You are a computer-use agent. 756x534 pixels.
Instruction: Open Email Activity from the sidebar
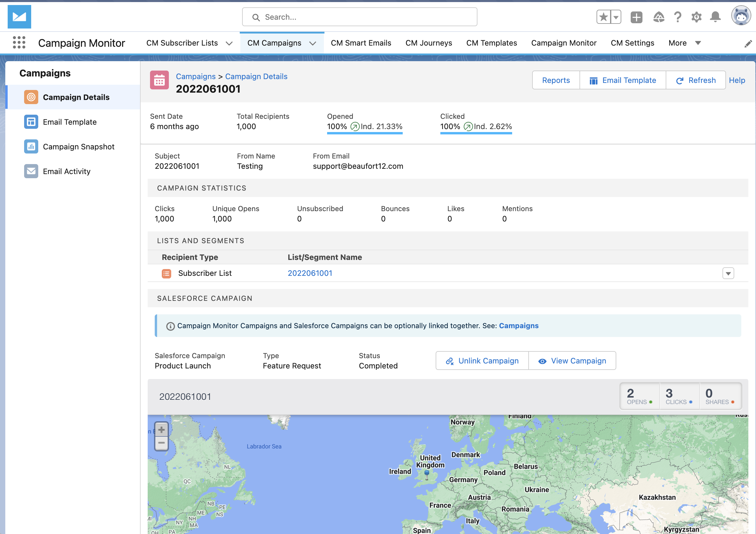tap(66, 171)
